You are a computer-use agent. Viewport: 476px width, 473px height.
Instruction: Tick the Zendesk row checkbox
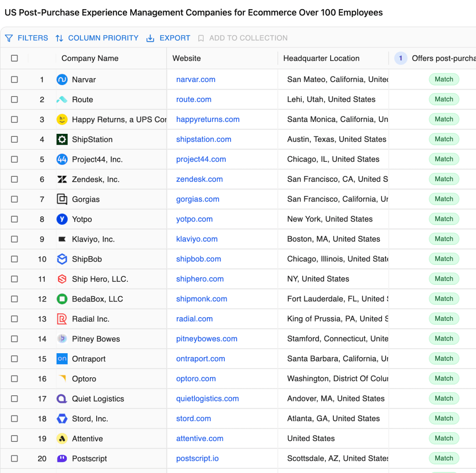tap(14, 179)
